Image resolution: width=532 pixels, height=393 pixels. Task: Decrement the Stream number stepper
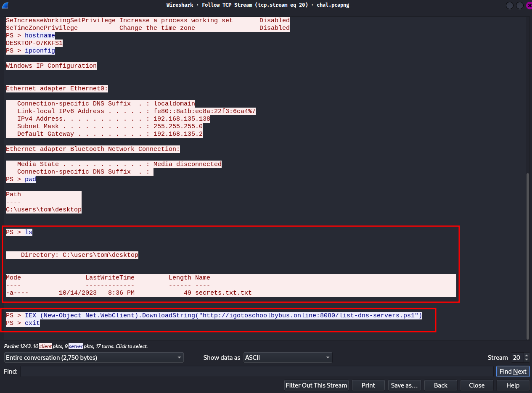(527, 360)
